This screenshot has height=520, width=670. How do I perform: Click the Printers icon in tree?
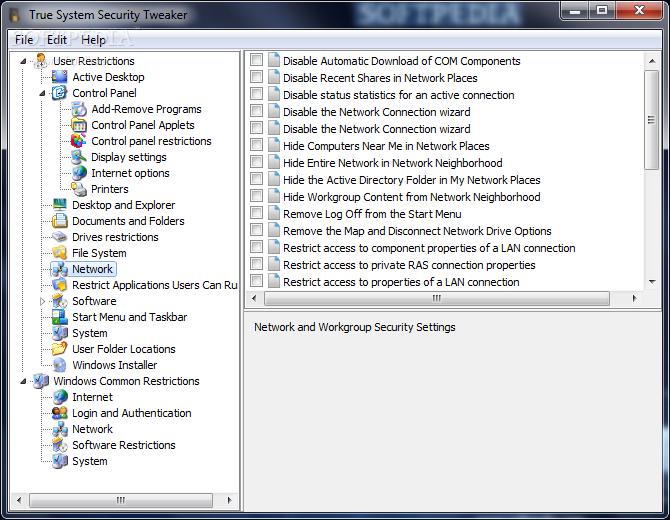(x=79, y=189)
